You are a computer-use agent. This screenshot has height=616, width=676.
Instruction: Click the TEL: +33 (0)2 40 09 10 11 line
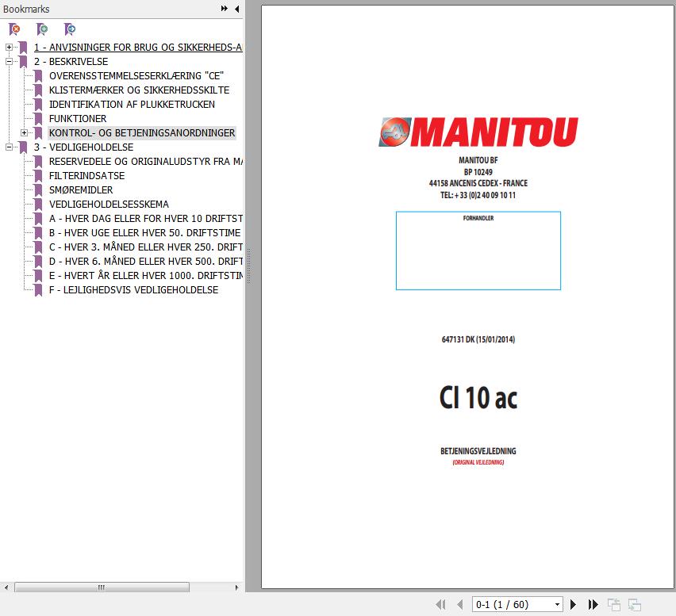(x=478, y=195)
